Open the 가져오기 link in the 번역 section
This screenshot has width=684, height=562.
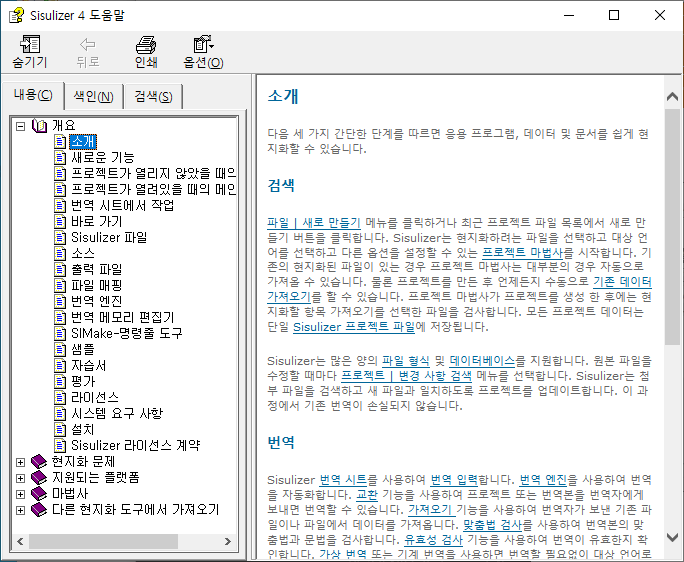(430, 509)
